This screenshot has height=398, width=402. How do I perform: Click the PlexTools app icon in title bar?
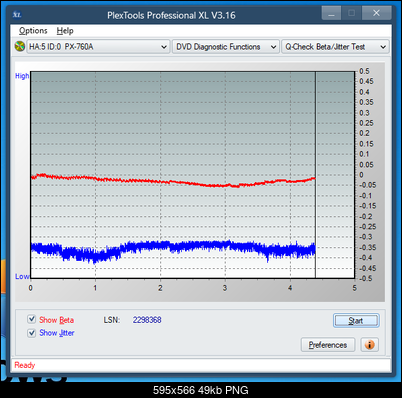tap(17, 14)
